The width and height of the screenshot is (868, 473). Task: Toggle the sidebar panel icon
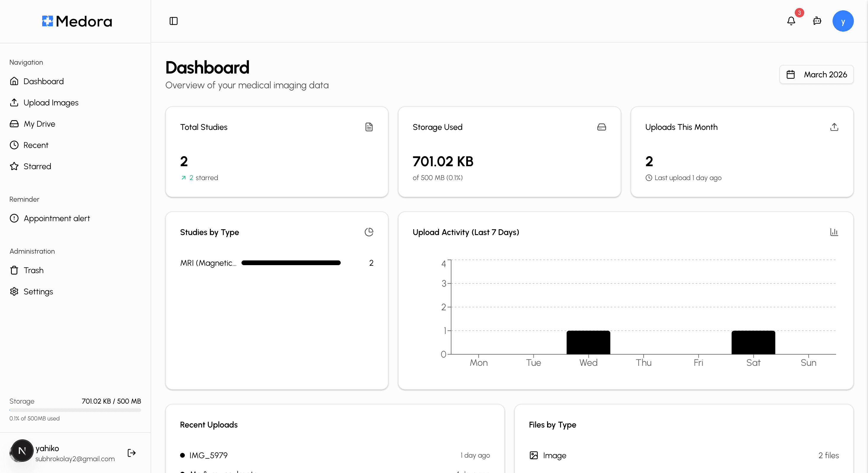point(174,21)
